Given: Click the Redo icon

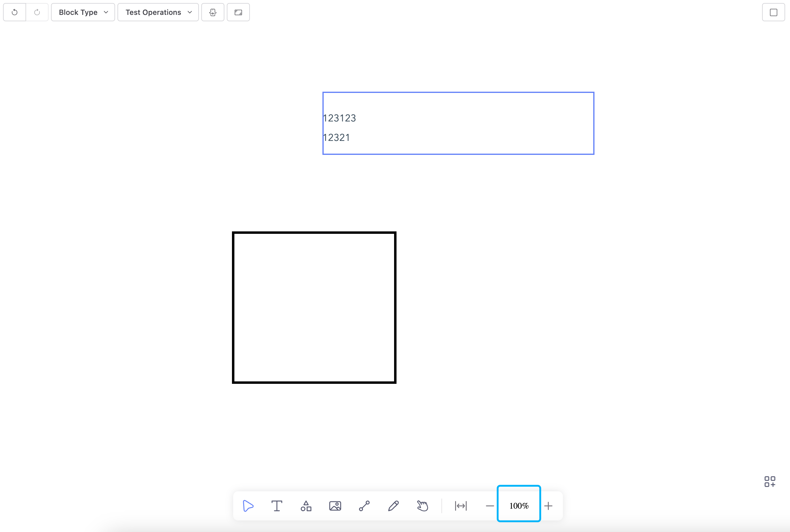Looking at the screenshot, I should 37,12.
